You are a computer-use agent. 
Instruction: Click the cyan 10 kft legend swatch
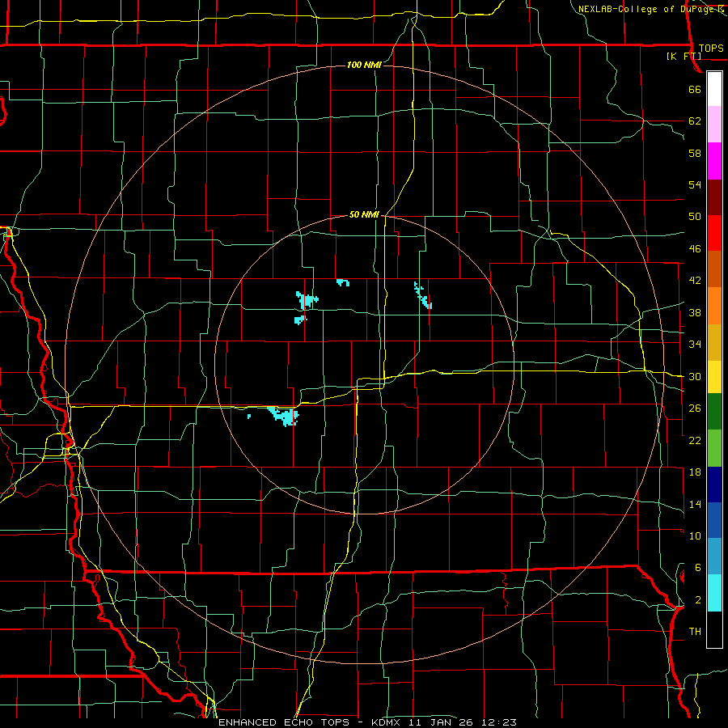(714, 593)
